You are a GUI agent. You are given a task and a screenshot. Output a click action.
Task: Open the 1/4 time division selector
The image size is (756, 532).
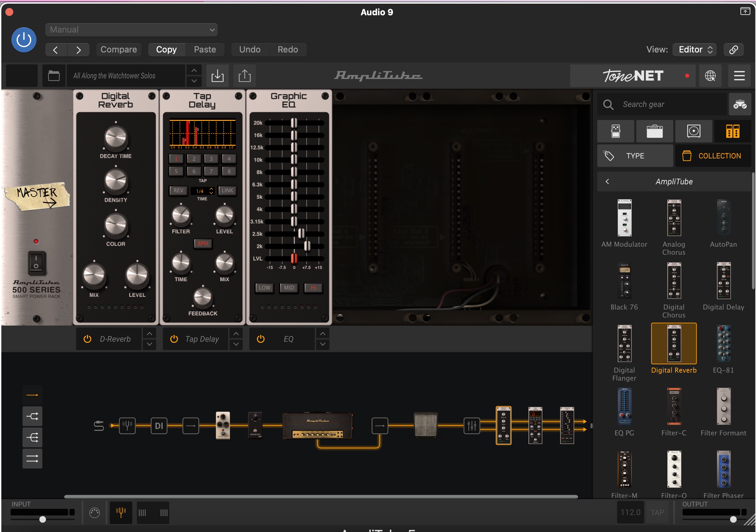click(x=202, y=191)
